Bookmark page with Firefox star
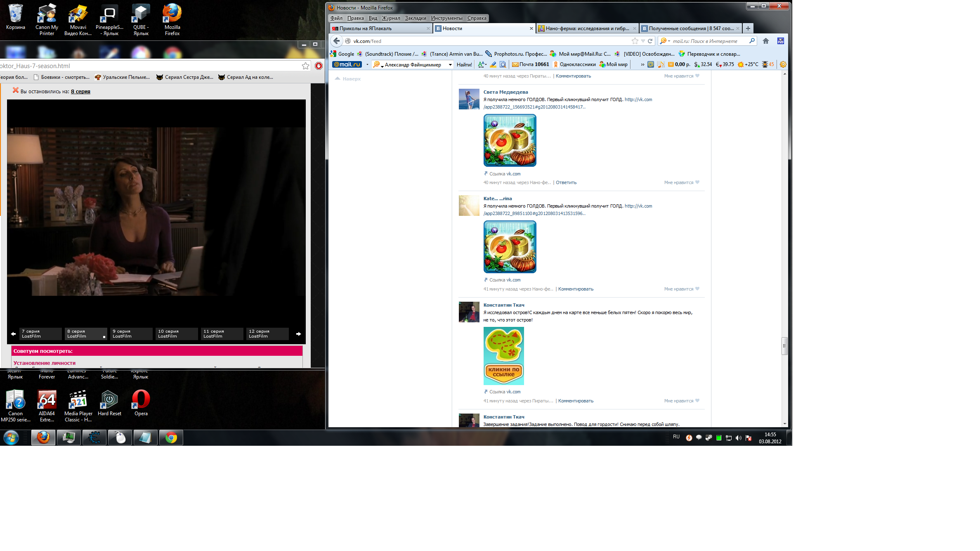The image size is (980, 551). (635, 41)
